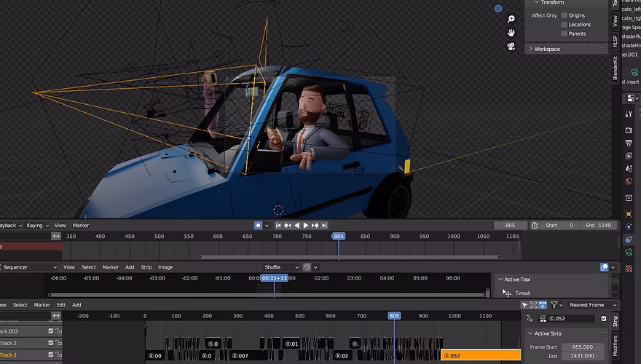Expand the Workspace panel
The height and width of the screenshot is (364, 641).
pyautogui.click(x=566, y=49)
